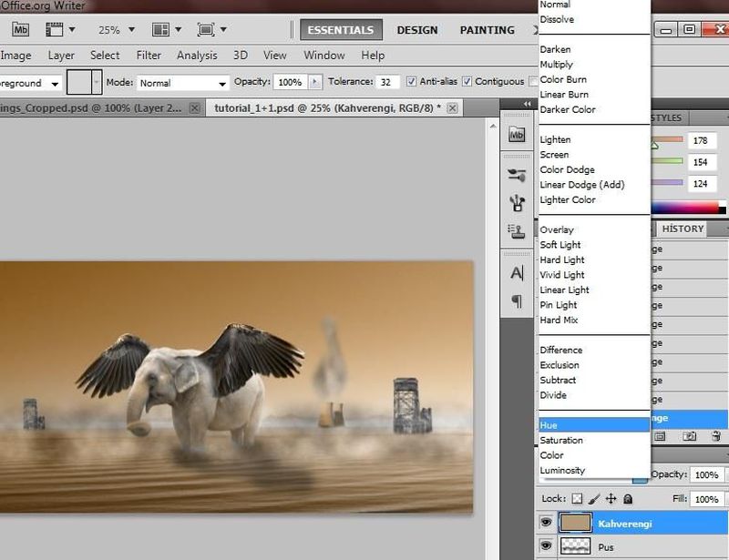The width and height of the screenshot is (729, 560).
Task: Open the Brush presets panel icon
Action: click(517, 175)
